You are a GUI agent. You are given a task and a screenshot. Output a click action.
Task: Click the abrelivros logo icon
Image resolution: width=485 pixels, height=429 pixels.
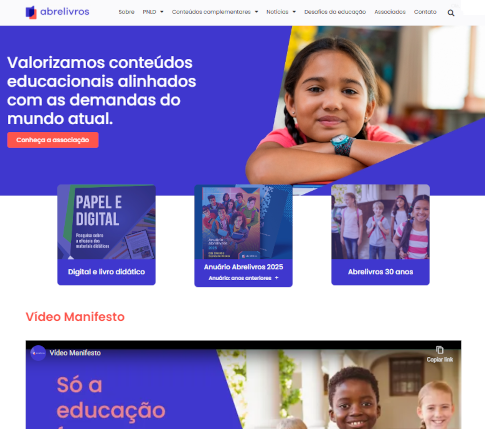point(31,12)
